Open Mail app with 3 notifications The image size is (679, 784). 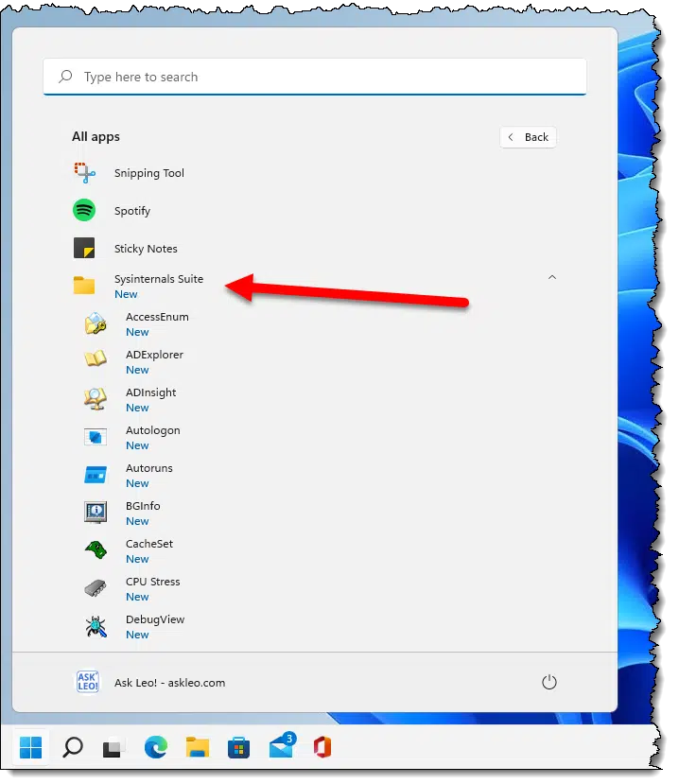[282, 746]
